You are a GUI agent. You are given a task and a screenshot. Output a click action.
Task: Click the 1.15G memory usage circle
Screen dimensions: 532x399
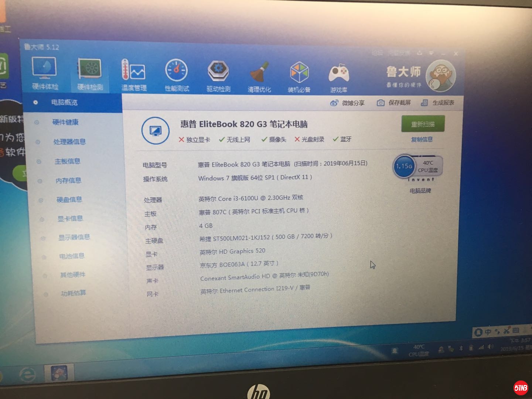point(404,166)
